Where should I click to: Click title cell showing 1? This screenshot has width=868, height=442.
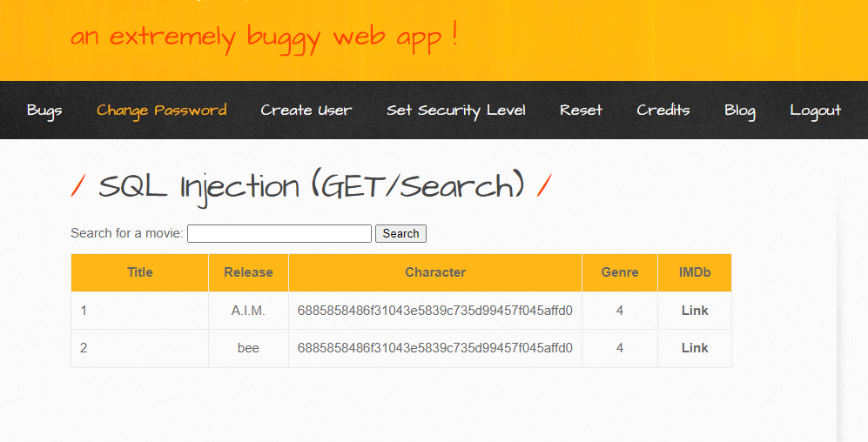click(140, 311)
